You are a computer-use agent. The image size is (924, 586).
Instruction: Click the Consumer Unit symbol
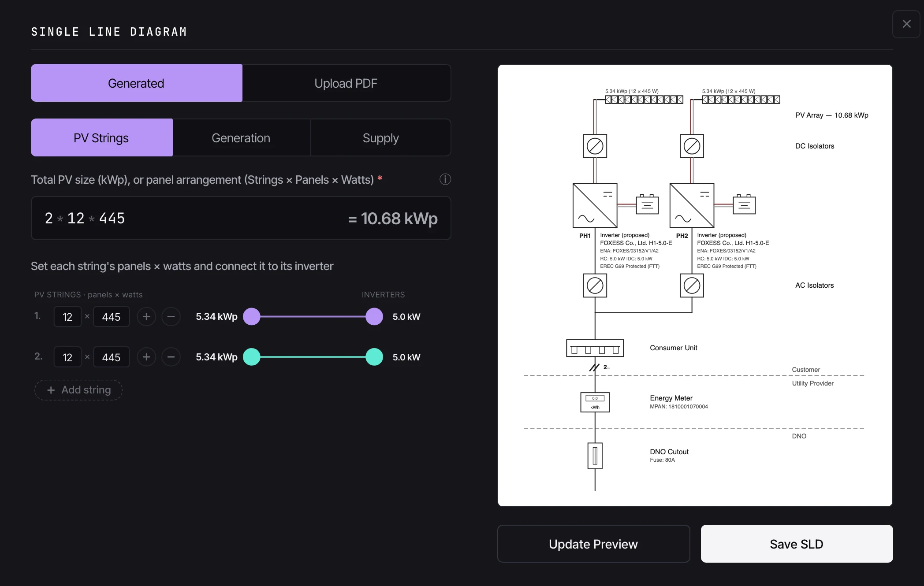click(595, 348)
